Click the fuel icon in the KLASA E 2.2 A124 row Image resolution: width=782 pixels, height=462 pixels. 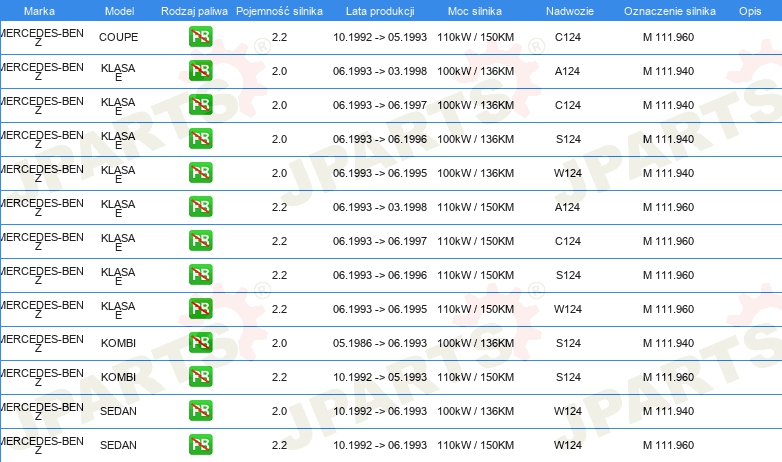(x=200, y=207)
